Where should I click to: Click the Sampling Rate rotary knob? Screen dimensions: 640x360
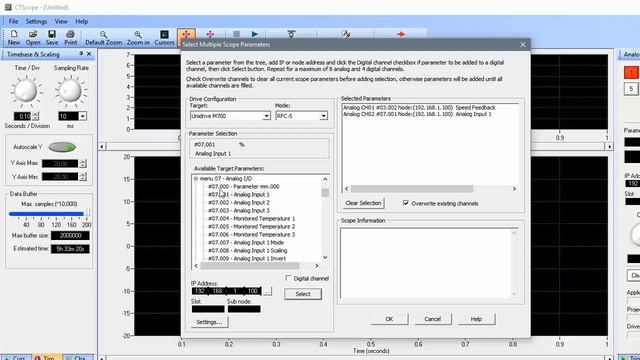(71, 91)
